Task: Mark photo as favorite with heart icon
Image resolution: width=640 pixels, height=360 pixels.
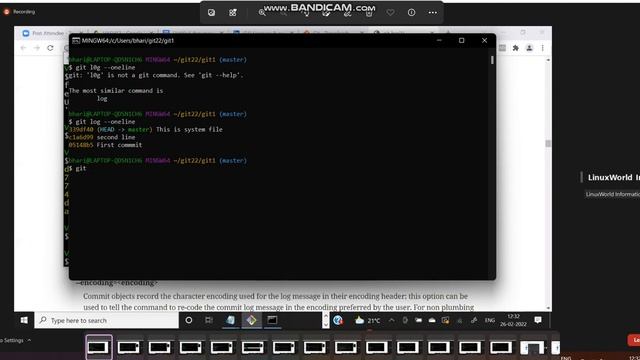Action: (x=390, y=13)
